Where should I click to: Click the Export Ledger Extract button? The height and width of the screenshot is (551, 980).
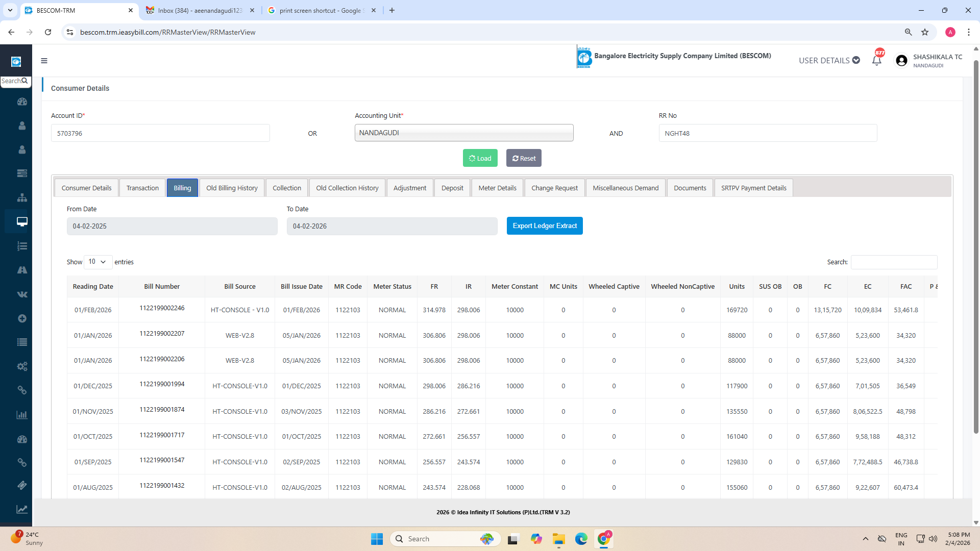544,226
